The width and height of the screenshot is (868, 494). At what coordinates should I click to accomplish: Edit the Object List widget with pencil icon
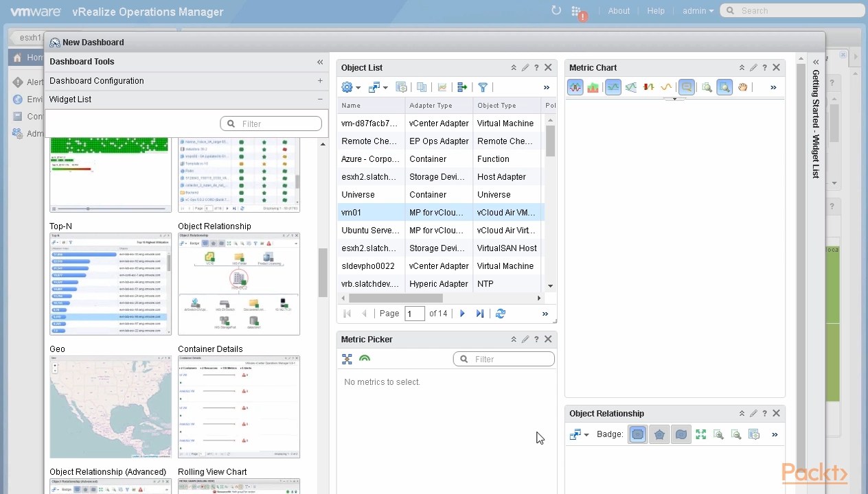point(525,68)
